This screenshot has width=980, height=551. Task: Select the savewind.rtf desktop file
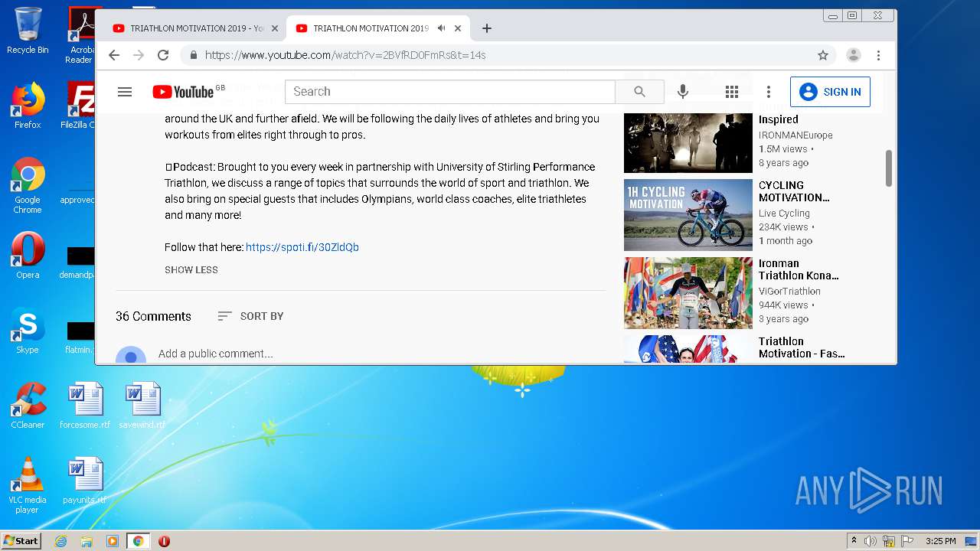pos(142,406)
